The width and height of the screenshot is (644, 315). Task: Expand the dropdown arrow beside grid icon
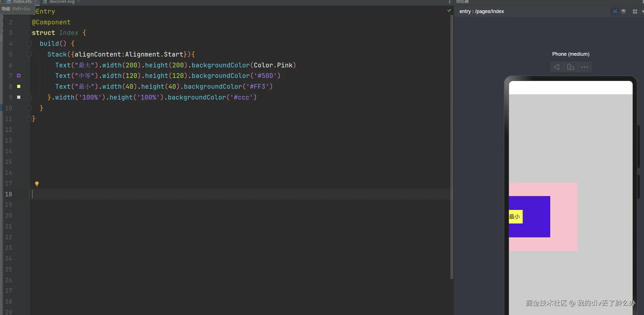click(642, 11)
